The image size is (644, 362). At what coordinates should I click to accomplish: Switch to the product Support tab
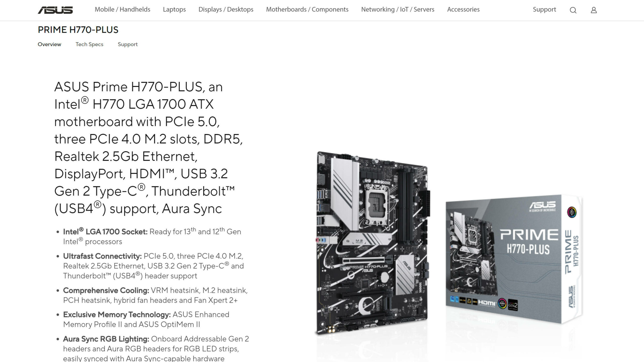(x=128, y=44)
